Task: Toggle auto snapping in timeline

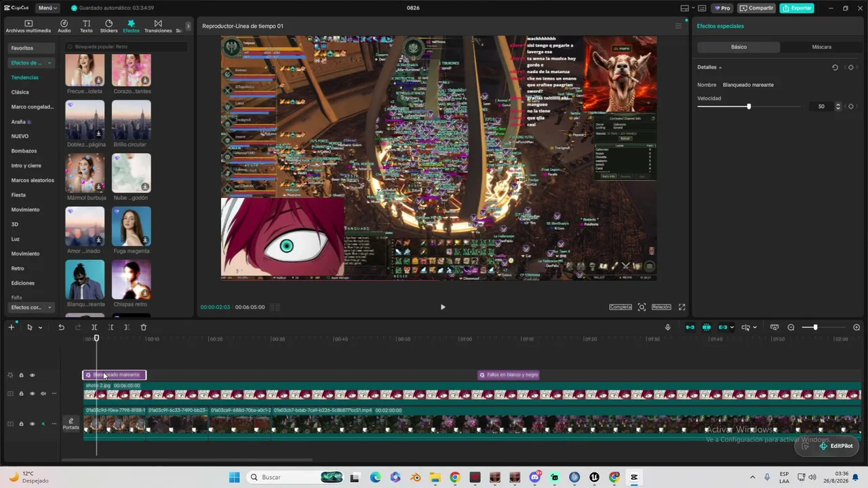Action: (707, 327)
